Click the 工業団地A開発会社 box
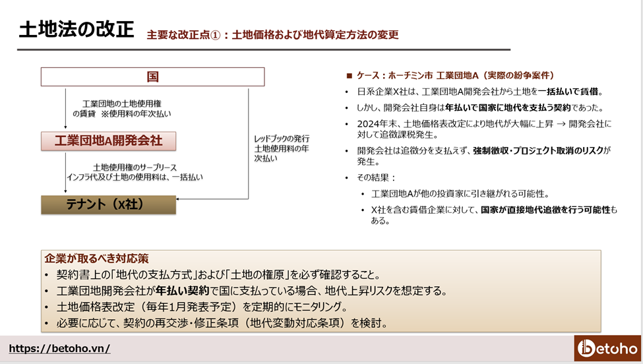643x364 pixels. (x=108, y=140)
